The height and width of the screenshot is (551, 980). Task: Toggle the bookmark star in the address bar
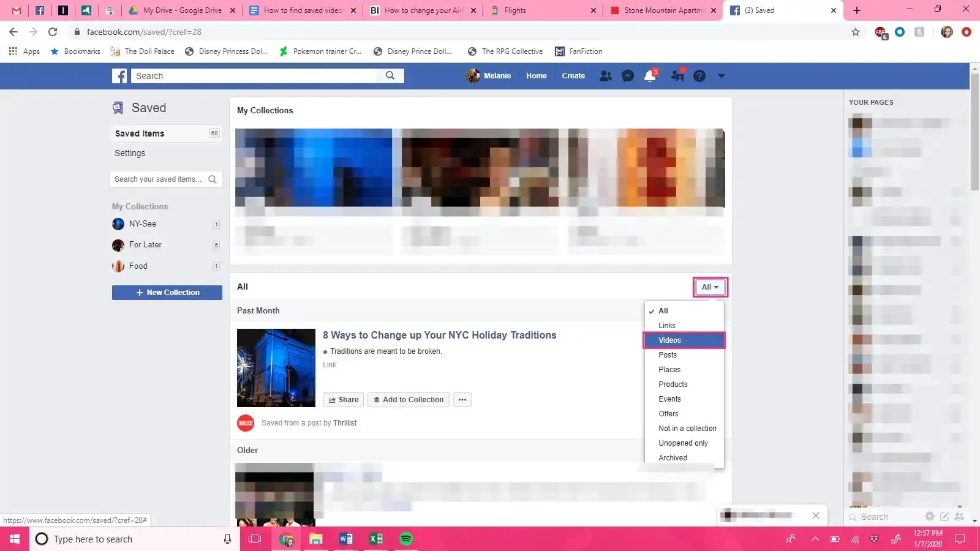pos(856,32)
